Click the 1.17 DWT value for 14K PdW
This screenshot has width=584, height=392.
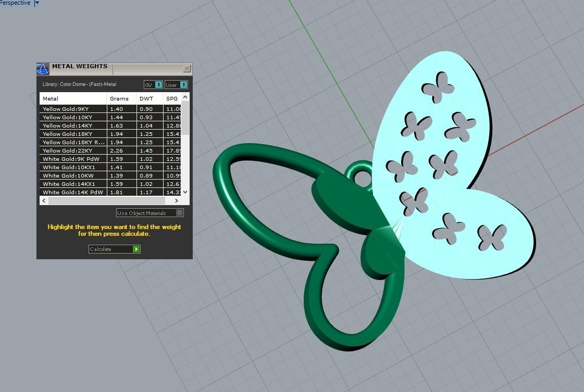pyautogui.click(x=146, y=193)
